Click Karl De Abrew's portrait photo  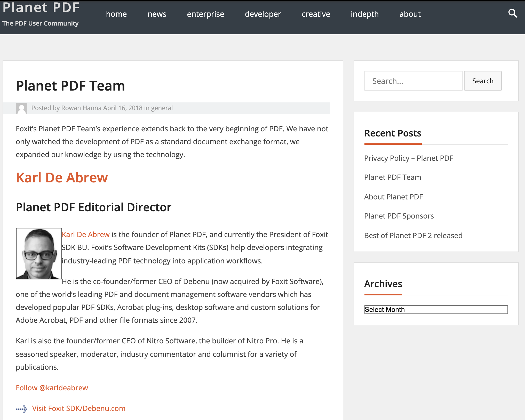pyautogui.click(x=39, y=253)
